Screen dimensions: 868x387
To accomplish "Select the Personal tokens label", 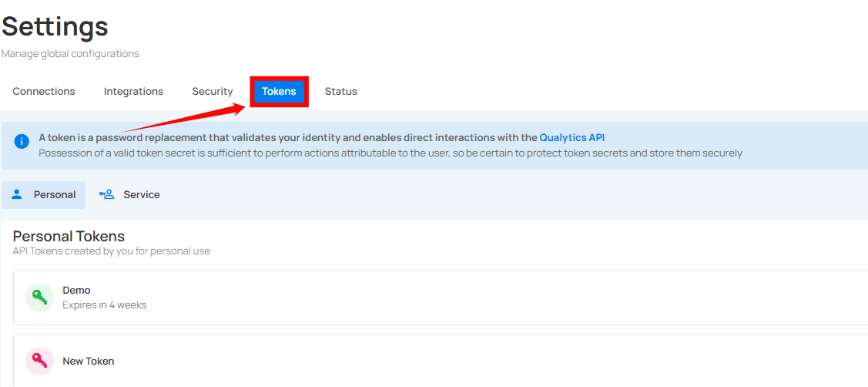I will tap(55, 194).
